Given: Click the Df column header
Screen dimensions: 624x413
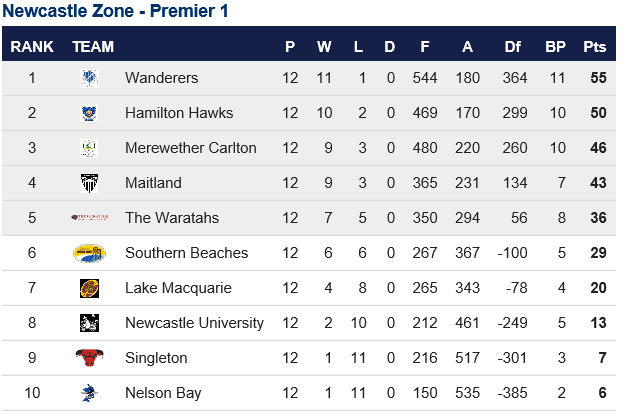Looking at the screenshot, I should 513,47.
